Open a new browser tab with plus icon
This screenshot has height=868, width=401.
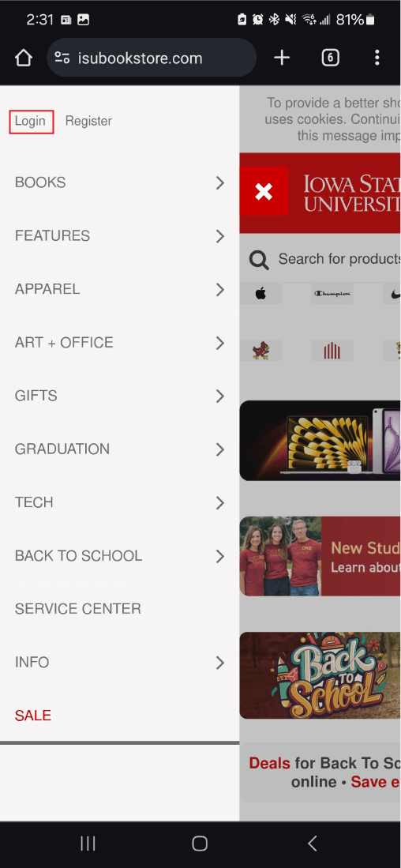click(282, 58)
